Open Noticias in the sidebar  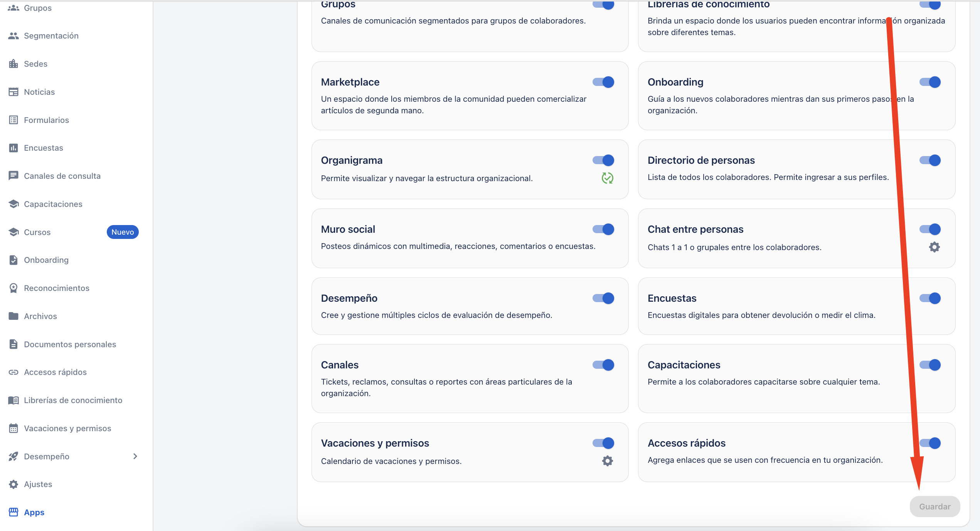pyautogui.click(x=39, y=92)
